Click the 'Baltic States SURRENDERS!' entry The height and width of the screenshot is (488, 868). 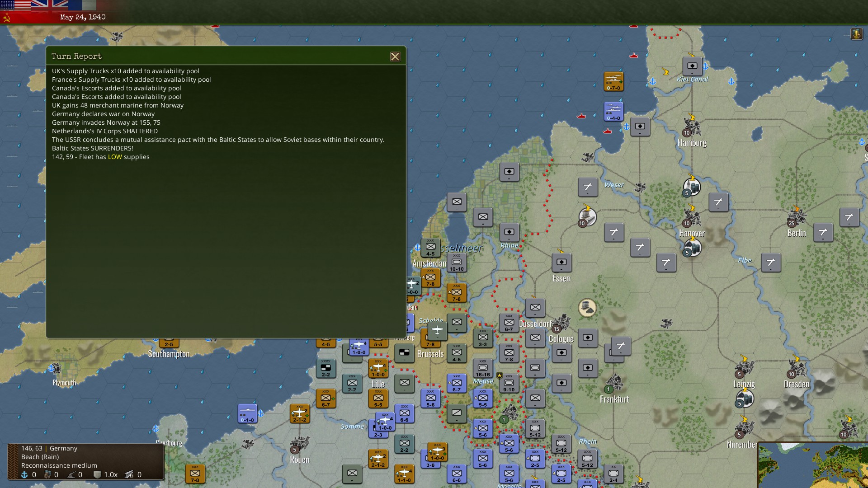coord(93,148)
